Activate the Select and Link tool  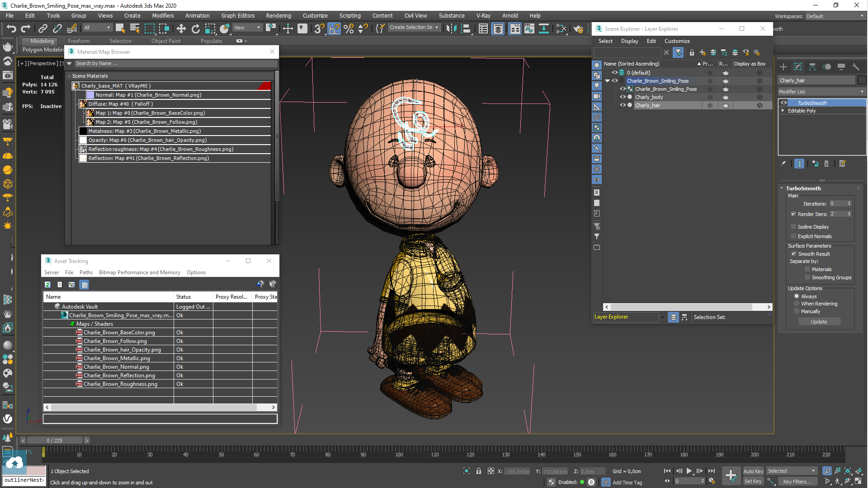pyautogui.click(x=43, y=28)
